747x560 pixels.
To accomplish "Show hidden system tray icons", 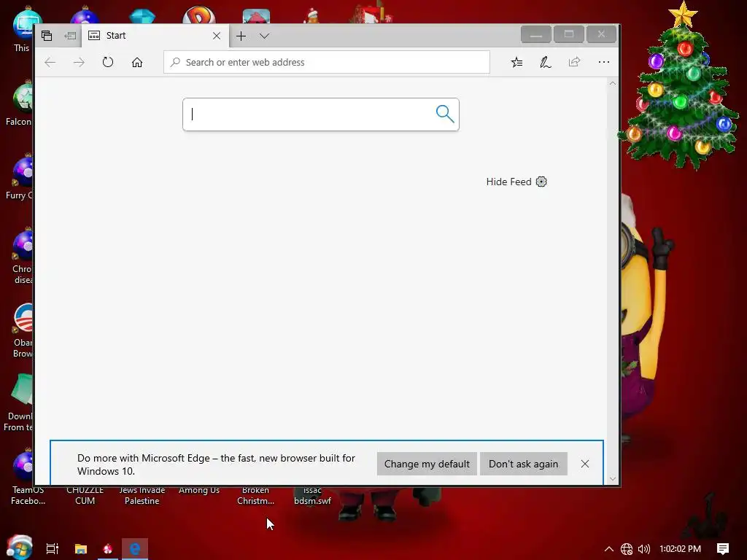I will [609, 549].
